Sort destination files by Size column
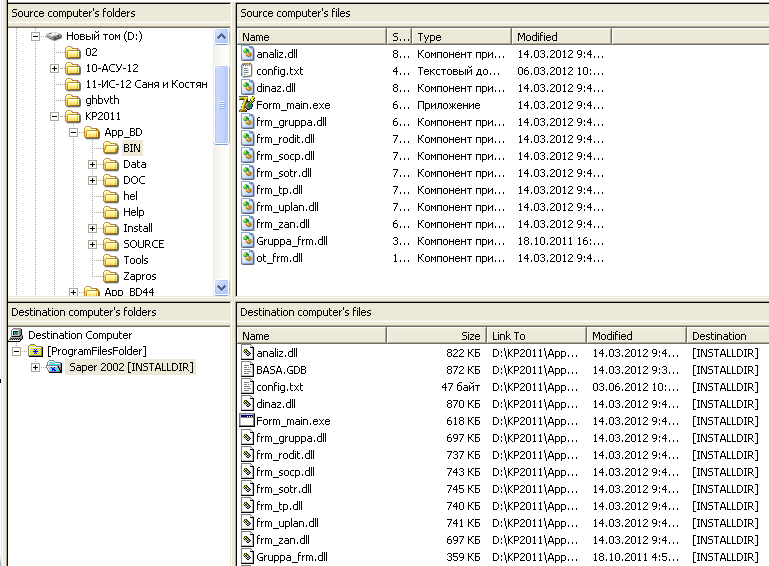The width and height of the screenshot is (769, 566). tap(436, 336)
